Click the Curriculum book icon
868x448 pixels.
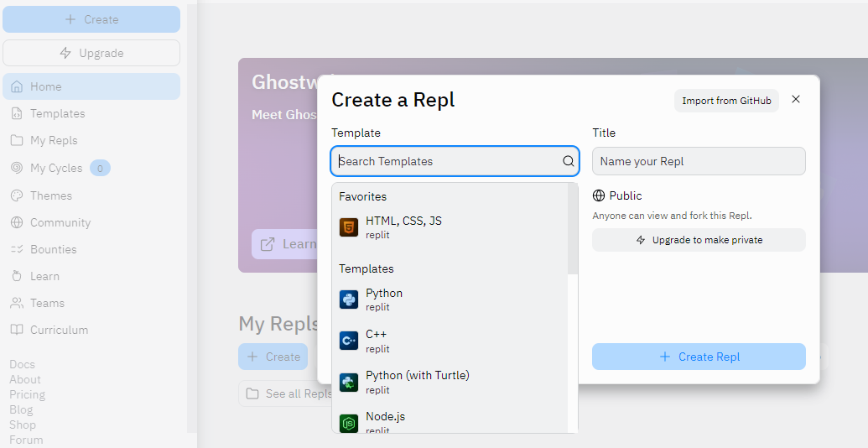pyautogui.click(x=17, y=330)
